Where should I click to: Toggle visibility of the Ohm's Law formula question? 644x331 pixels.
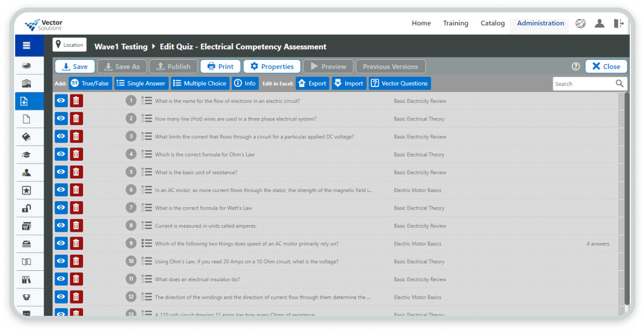[61, 154]
